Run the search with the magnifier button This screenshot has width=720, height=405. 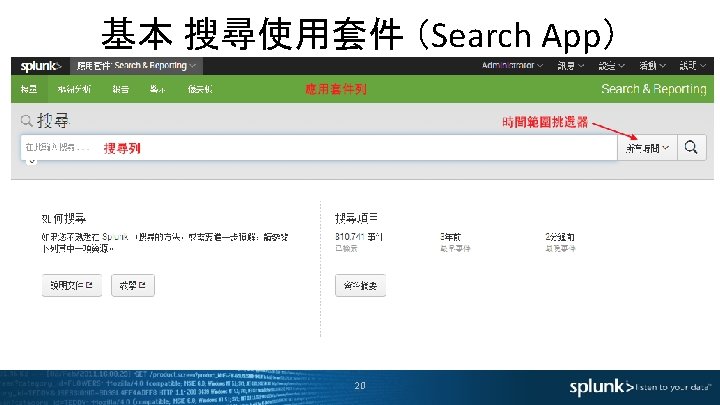(x=691, y=147)
